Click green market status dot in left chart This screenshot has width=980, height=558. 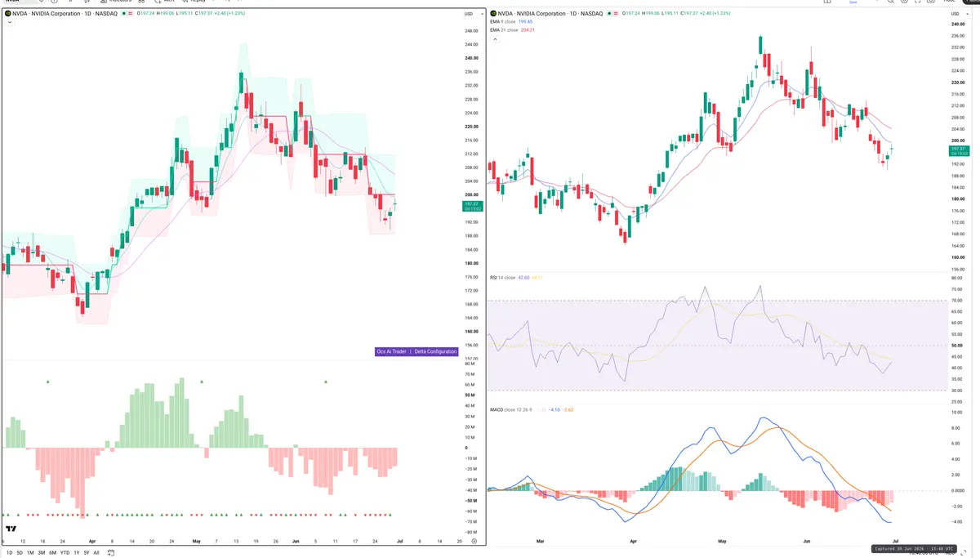click(x=125, y=14)
